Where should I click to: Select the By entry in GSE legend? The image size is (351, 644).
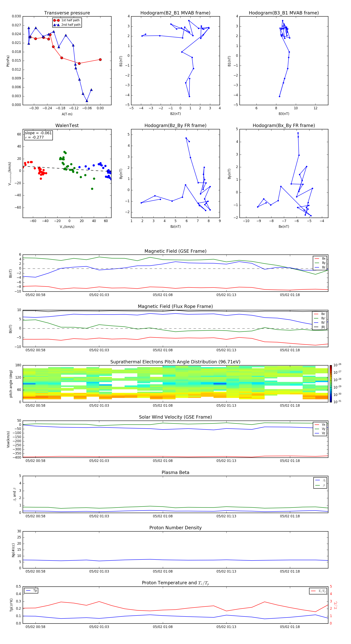pyautogui.click(x=320, y=263)
